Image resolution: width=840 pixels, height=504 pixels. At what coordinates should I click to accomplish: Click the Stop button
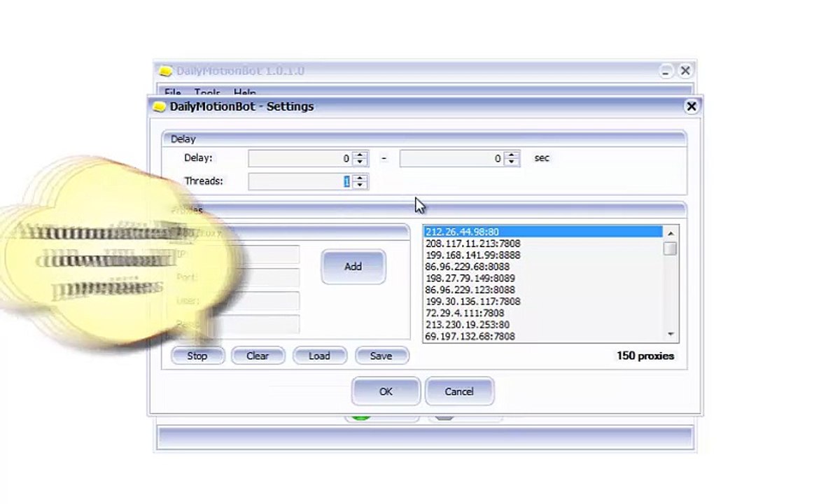pyautogui.click(x=197, y=356)
